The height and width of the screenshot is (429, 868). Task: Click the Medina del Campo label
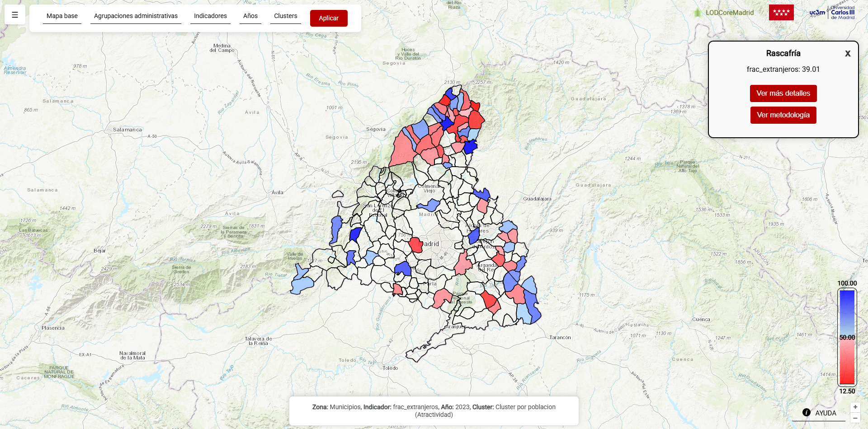click(222, 48)
